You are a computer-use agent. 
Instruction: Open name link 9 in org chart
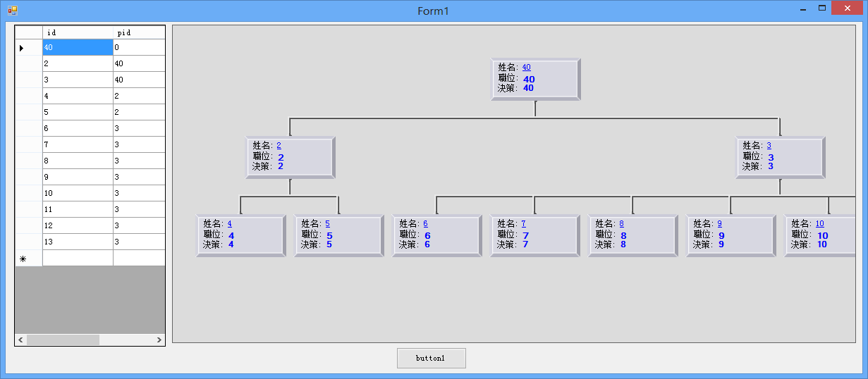[x=720, y=224]
